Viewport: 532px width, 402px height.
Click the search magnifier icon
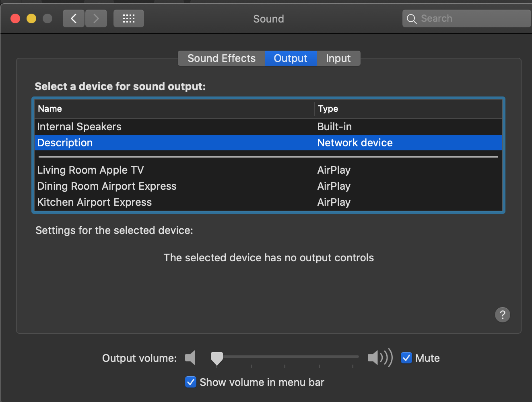pos(411,18)
